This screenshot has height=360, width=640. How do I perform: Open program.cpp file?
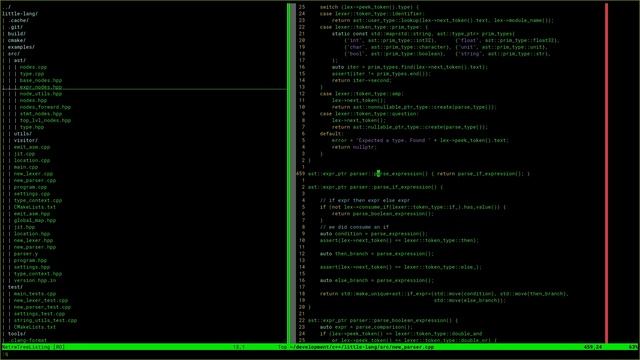tap(30, 187)
